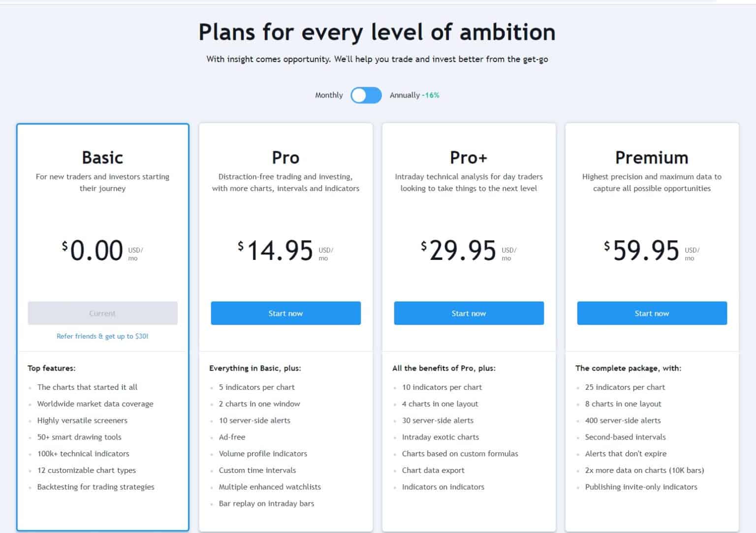
Task: Select the Pro plan card
Action: [x=285, y=157]
